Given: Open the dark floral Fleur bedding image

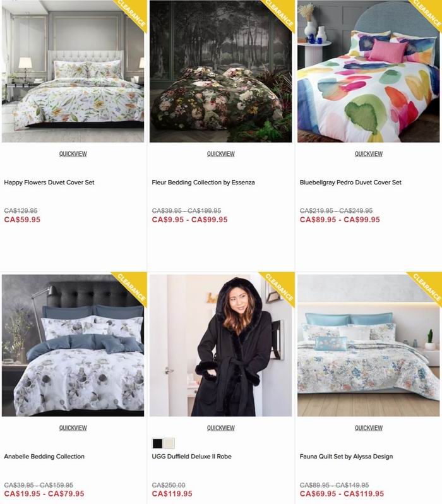Looking at the screenshot, I should pyautogui.click(x=221, y=71).
